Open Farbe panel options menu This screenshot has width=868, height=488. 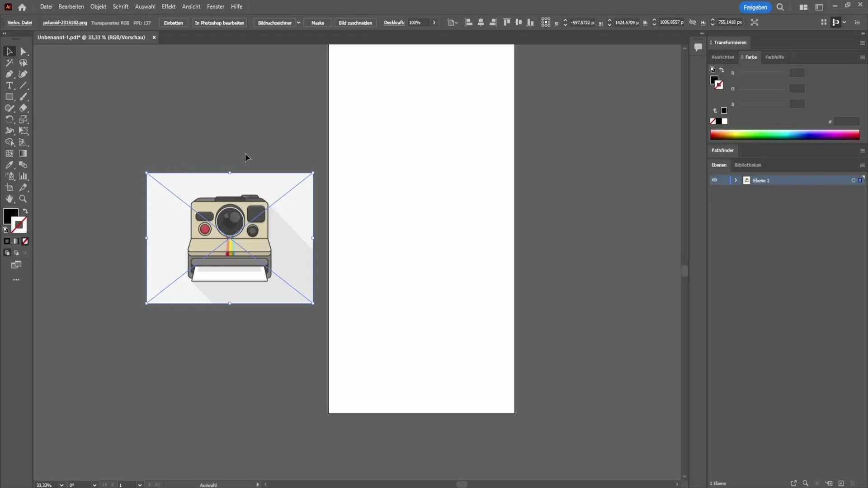pyautogui.click(x=862, y=57)
